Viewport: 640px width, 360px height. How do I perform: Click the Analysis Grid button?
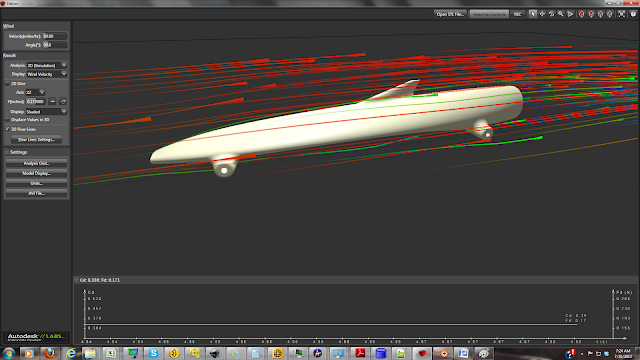coord(36,163)
